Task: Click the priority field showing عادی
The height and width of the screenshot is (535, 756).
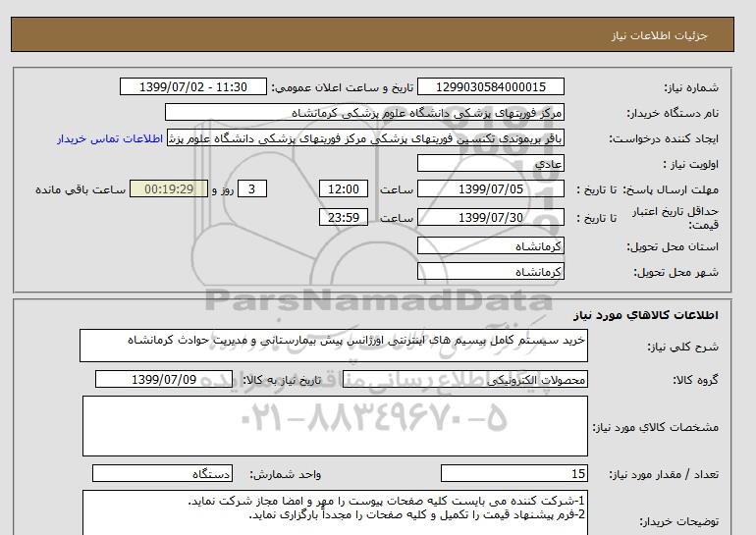Action: pos(490,163)
